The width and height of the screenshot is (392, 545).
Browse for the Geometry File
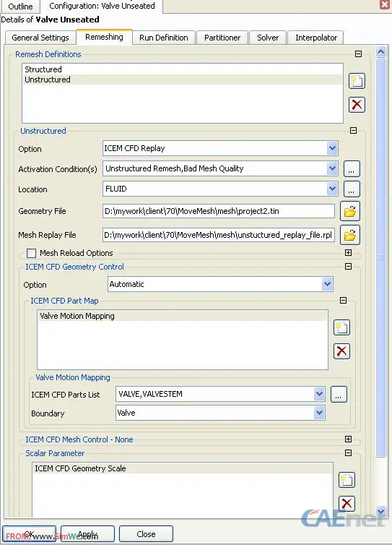click(350, 211)
